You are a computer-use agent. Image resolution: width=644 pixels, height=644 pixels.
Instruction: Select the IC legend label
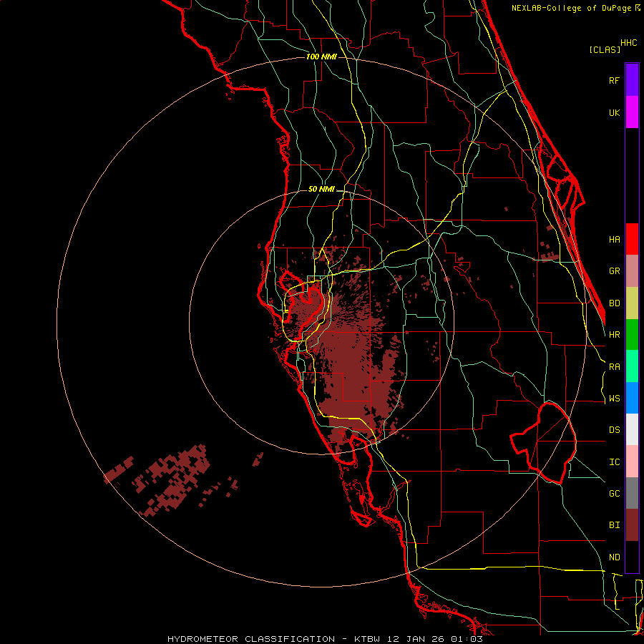tap(614, 462)
